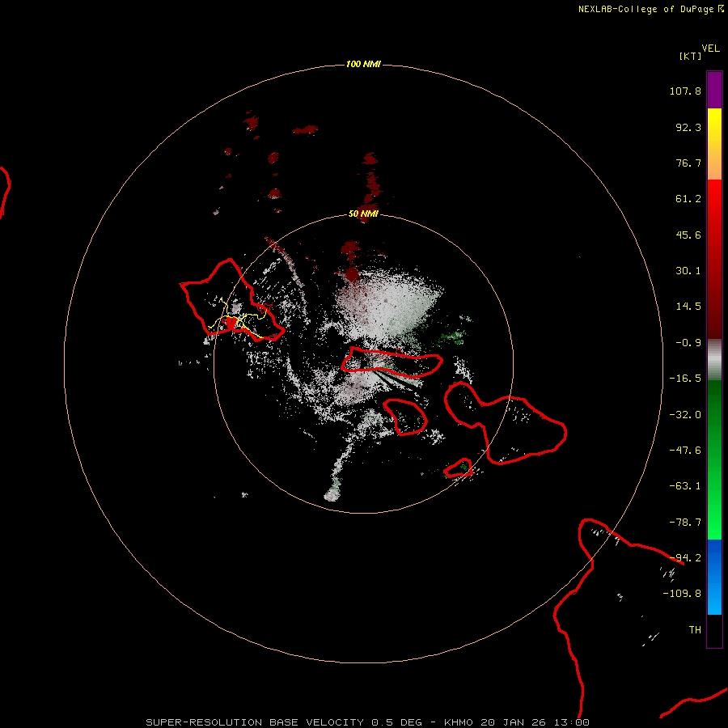Screen dimensions: 728x728
Task: Select the -47.6 scale value
Action: (685, 451)
